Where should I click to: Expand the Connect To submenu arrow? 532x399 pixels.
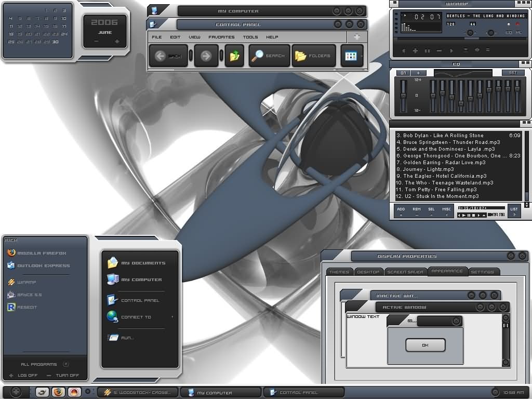pos(172,317)
